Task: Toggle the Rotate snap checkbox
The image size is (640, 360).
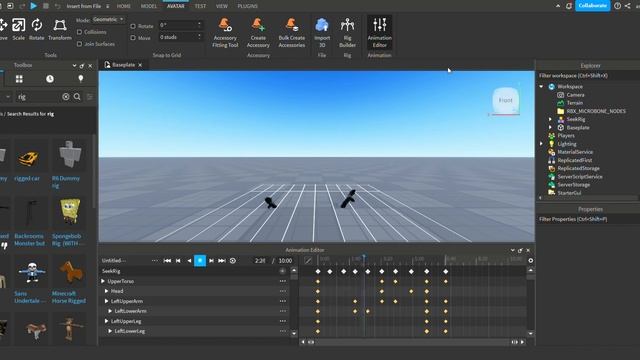Action: (133, 26)
